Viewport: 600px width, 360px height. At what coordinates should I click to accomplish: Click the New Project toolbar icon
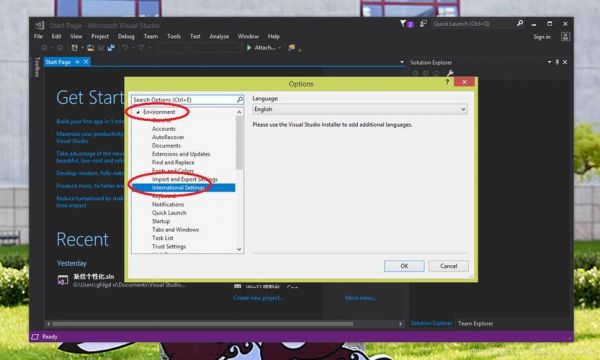pos(75,48)
